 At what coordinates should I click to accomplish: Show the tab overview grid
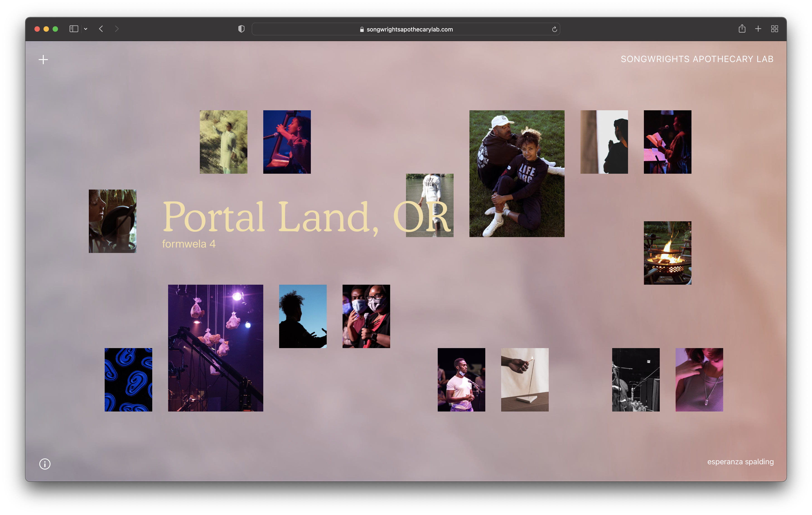coord(775,29)
